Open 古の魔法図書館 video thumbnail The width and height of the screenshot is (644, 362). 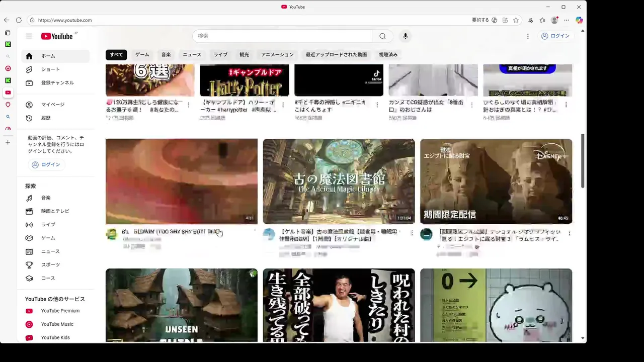pyautogui.click(x=339, y=182)
